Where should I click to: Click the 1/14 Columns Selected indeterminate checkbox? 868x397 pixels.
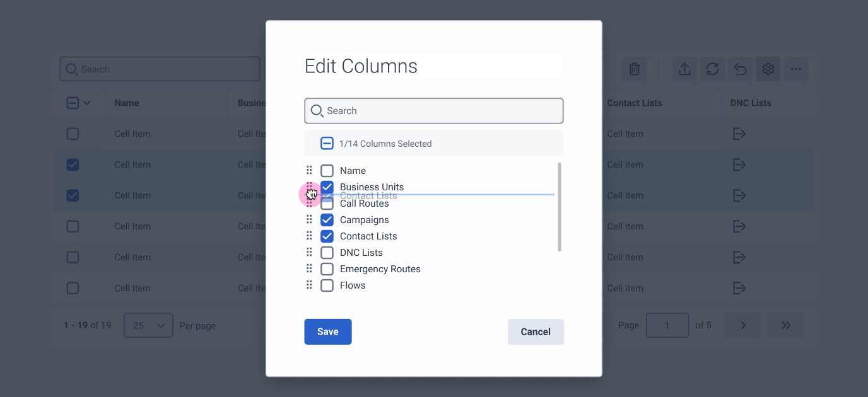tap(327, 143)
